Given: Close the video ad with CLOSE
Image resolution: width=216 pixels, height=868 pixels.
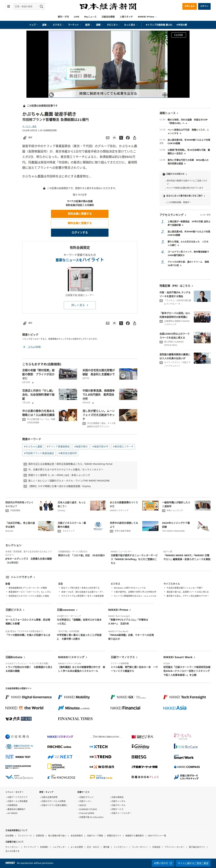Looking at the screenshot, I should pos(178,35).
